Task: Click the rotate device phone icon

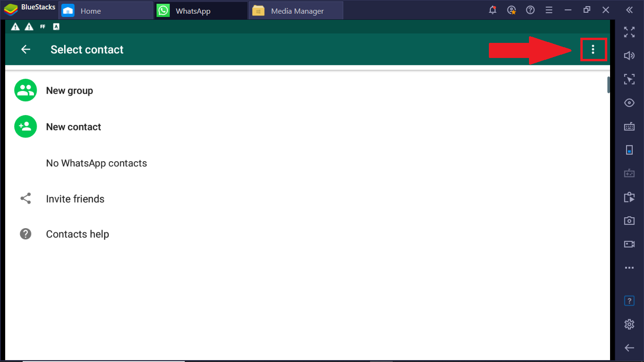Action: pyautogui.click(x=629, y=150)
